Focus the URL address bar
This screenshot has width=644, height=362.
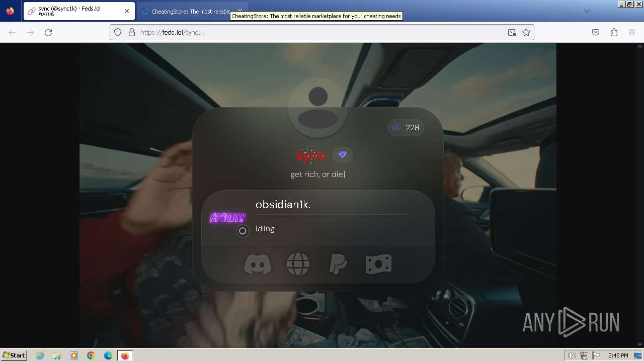322,32
